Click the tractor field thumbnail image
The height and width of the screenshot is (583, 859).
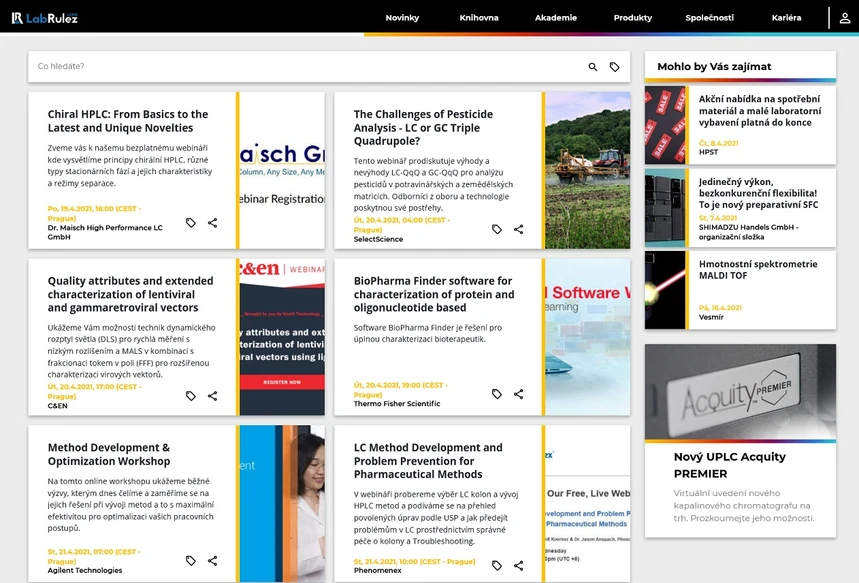point(588,170)
